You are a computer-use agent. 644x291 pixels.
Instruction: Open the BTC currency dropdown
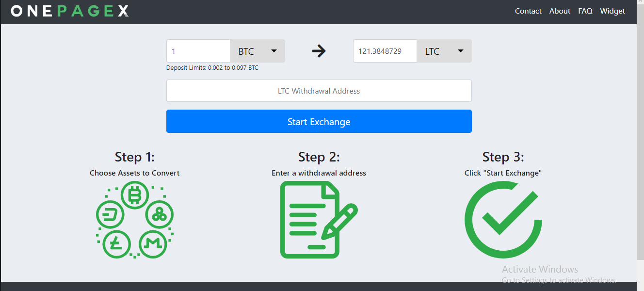point(258,51)
